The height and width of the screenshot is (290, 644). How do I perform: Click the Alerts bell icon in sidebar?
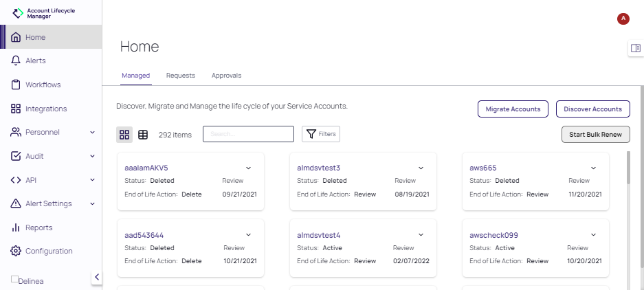16,61
